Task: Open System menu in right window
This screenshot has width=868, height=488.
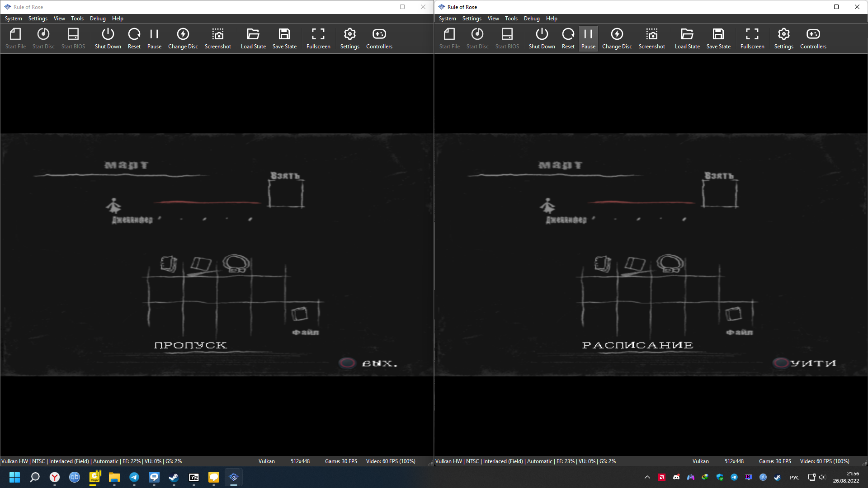Action: tap(447, 19)
